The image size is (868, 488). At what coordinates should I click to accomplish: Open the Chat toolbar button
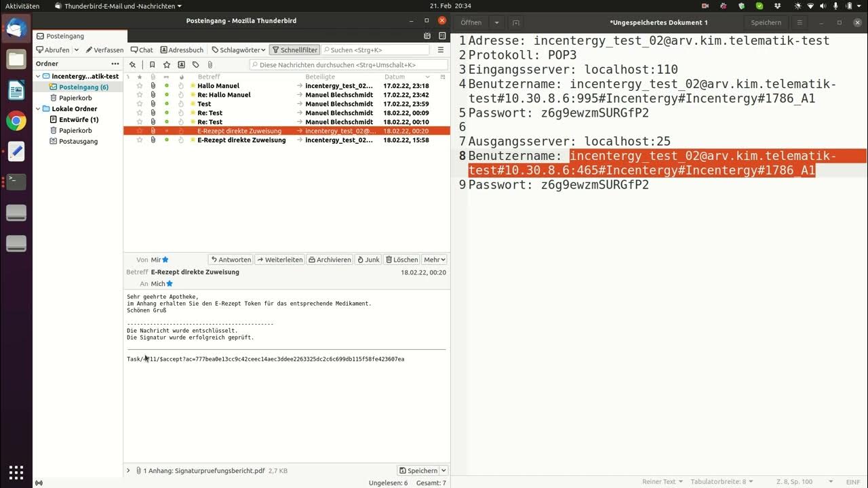tap(142, 50)
